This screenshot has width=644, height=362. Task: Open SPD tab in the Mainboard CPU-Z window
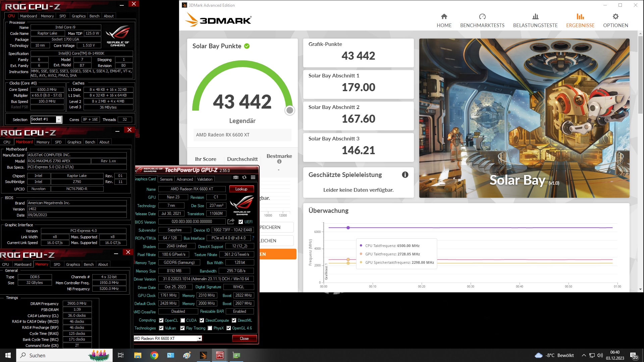click(58, 142)
